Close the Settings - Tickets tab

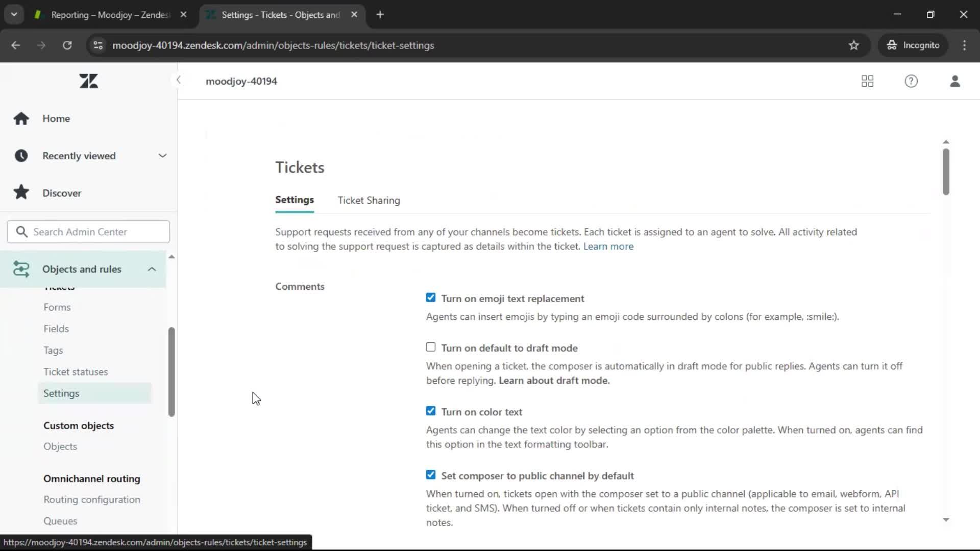pyautogui.click(x=354, y=14)
